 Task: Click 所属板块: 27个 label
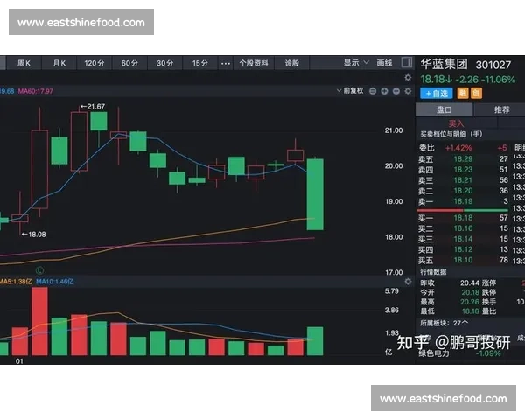[444, 323]
